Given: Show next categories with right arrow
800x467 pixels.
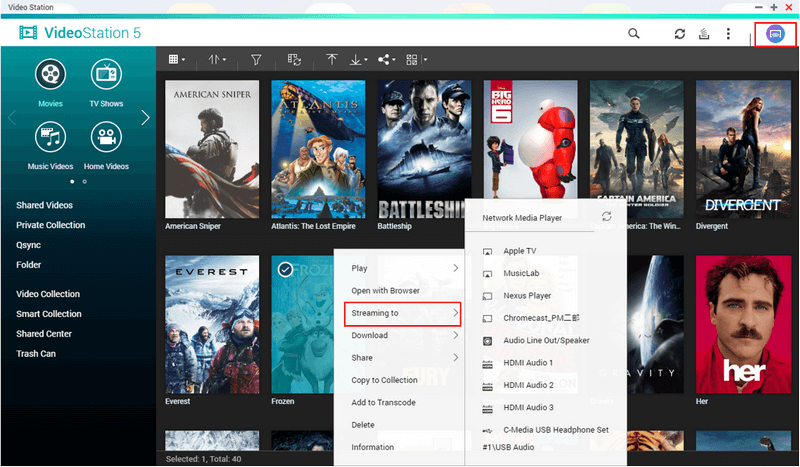Looking at the screenshot, I should pos(145,118).
